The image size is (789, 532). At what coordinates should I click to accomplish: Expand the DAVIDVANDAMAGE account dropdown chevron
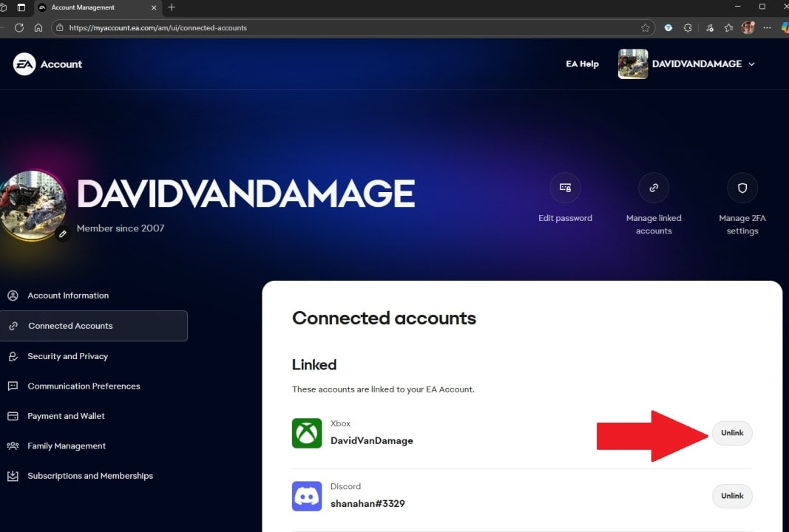pyautogui.click(x=752, y=64)
